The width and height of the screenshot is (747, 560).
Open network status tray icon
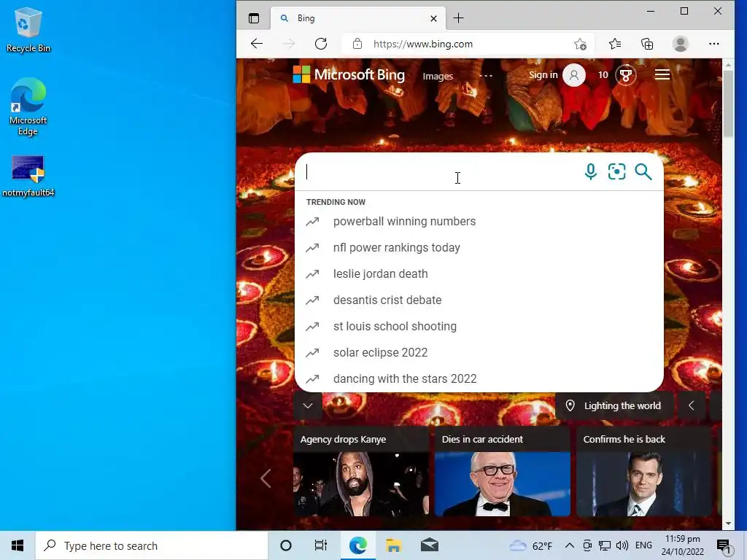(605, 545)
